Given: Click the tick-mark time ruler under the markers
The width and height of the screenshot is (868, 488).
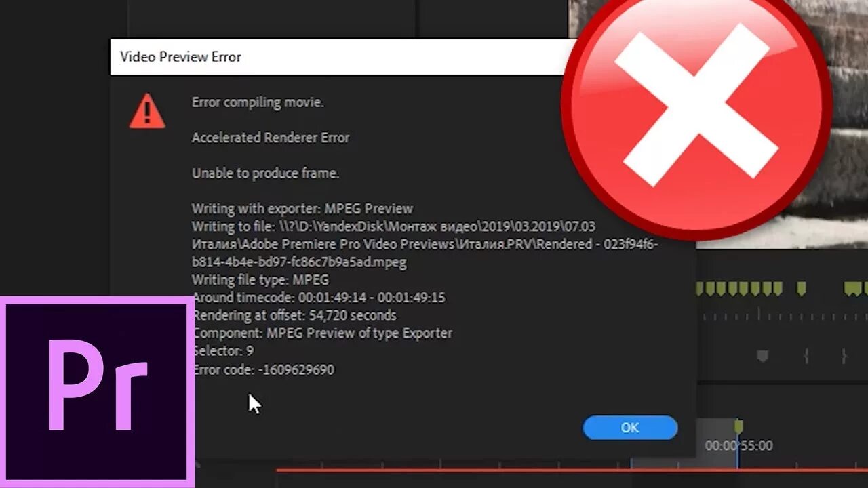Looking at the screenshot, I should click(782, 316).
